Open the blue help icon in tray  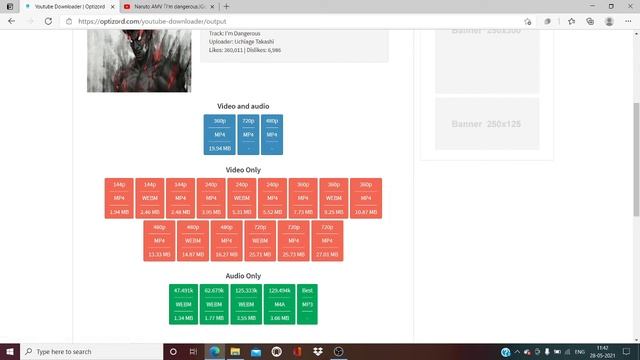(505, 352)
